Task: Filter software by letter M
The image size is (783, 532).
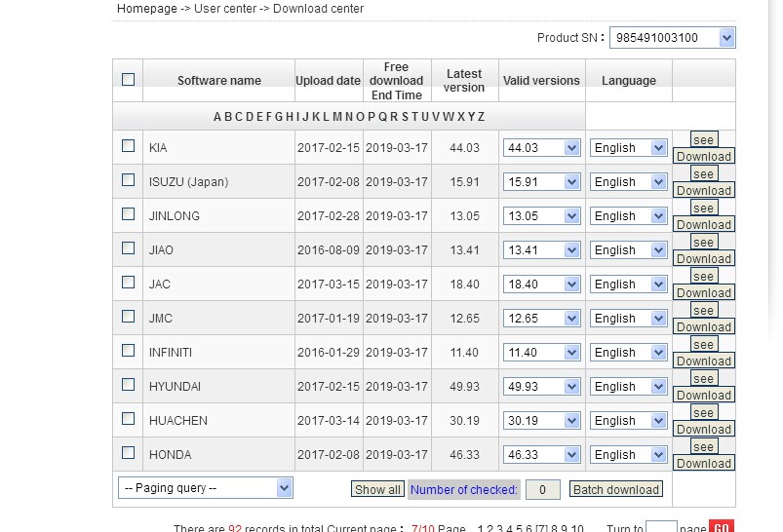Action: [337, 117]
